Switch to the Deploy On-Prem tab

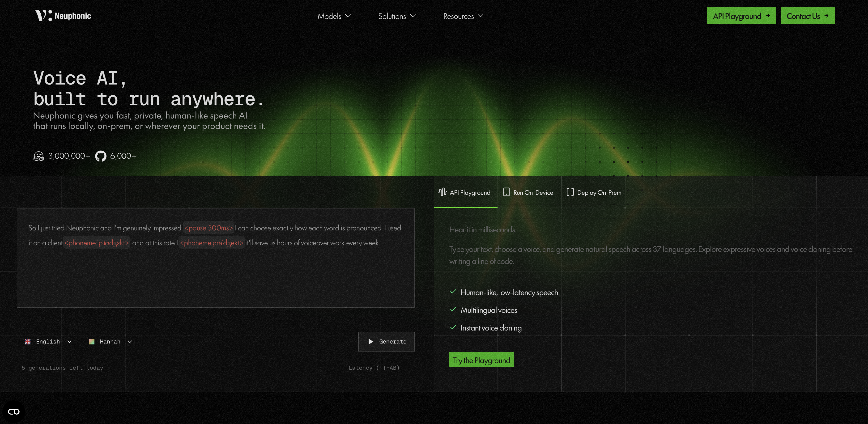coord(593,192)
